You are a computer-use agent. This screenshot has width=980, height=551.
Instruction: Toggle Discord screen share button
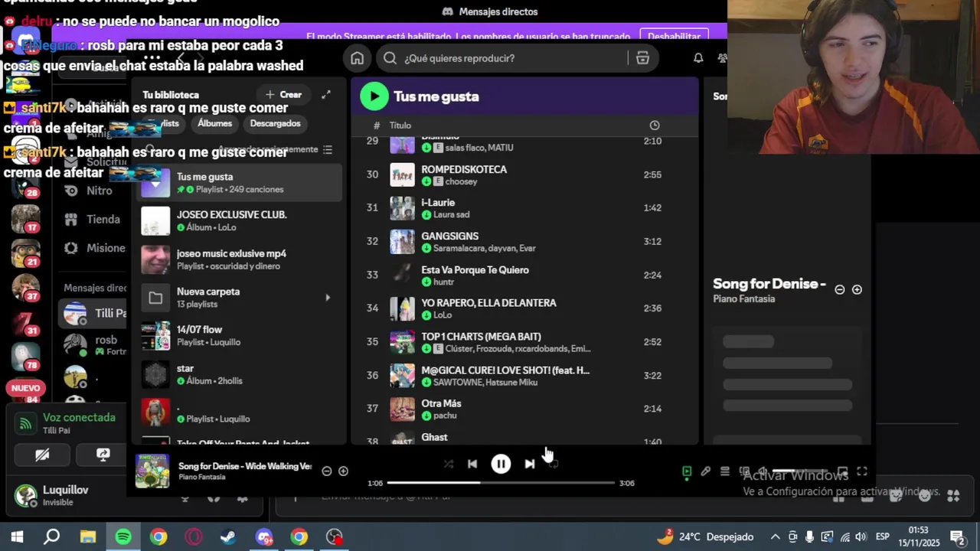(x=103, y=455)
